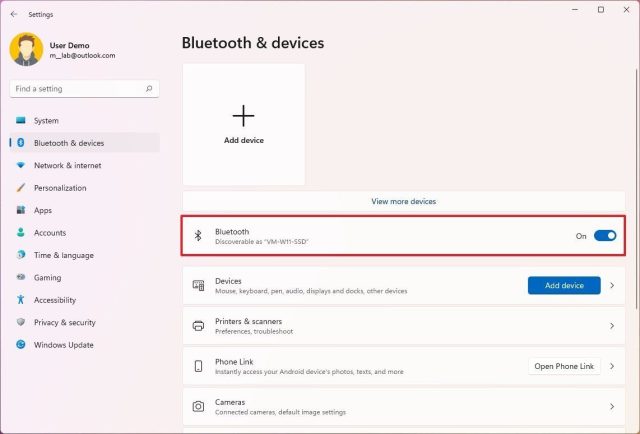Minimize the Settings window
Image resolution: width=640 pixels, height=434 pixels.
point(575,9)
